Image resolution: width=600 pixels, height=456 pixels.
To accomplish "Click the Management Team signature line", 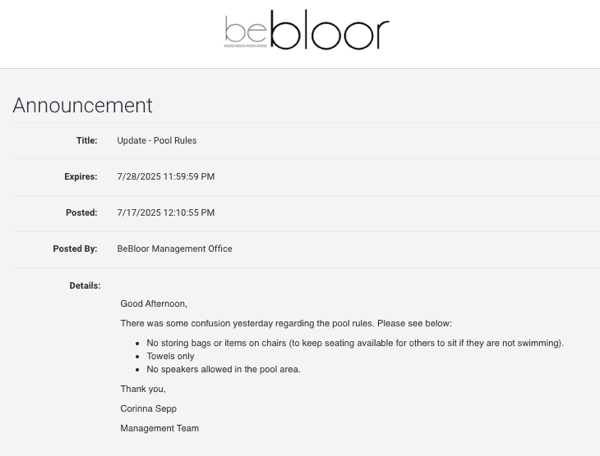I will (160, 428).
